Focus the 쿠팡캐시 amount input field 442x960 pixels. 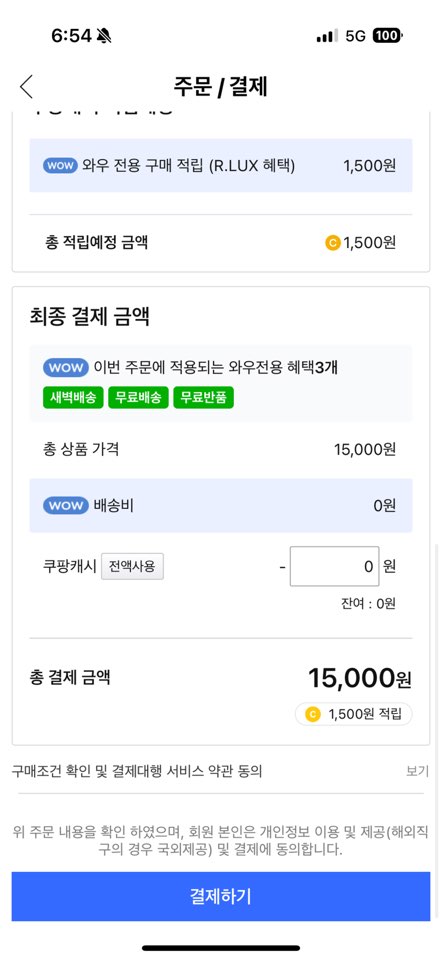334,566
